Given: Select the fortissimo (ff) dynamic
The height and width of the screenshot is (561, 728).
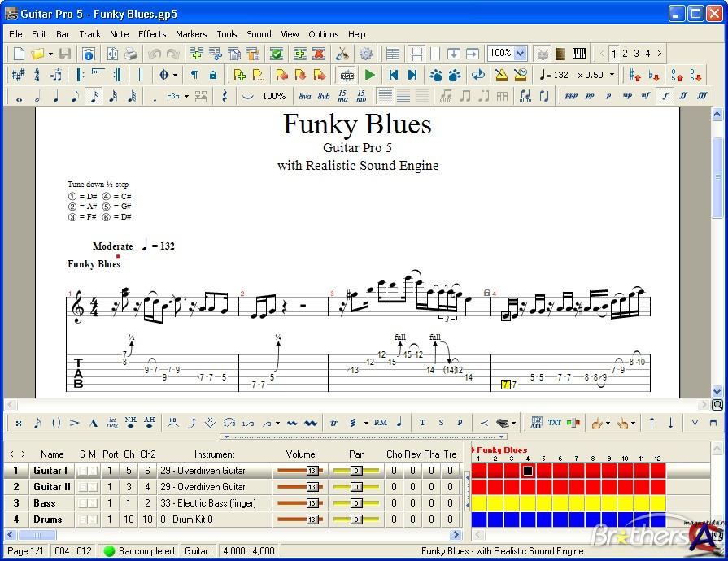Looking at the screenshot, I should click(683, 96).
